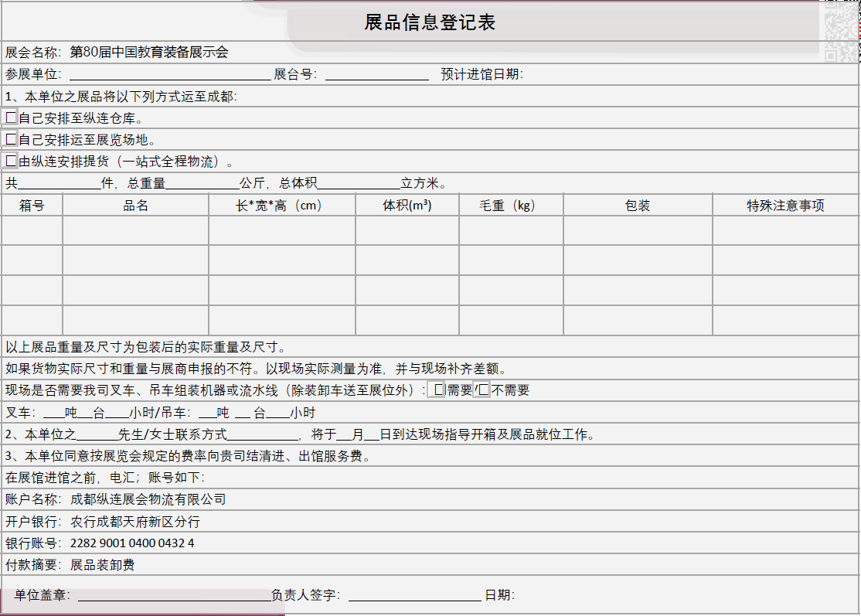Screen dimensions: 861x616
Task: Click the QR code in top-right corner
Action: click(842, 31)
